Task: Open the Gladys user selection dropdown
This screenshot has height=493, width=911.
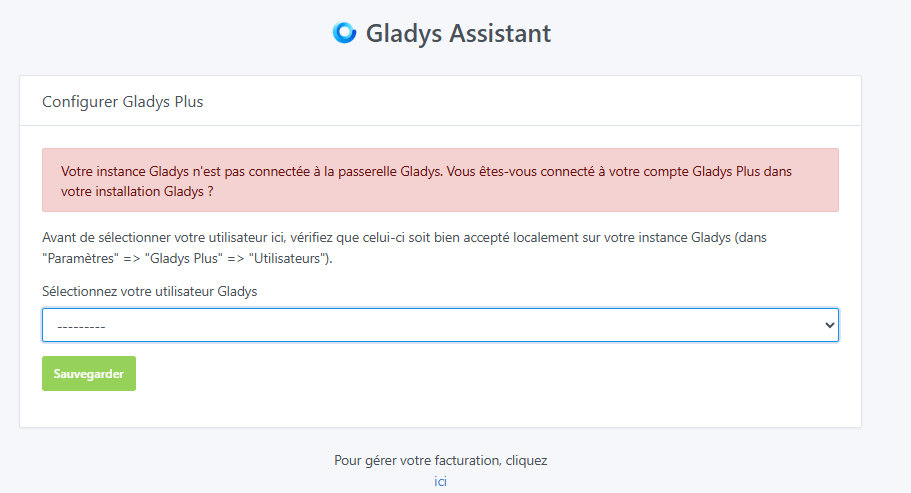Action: point(440,325)
